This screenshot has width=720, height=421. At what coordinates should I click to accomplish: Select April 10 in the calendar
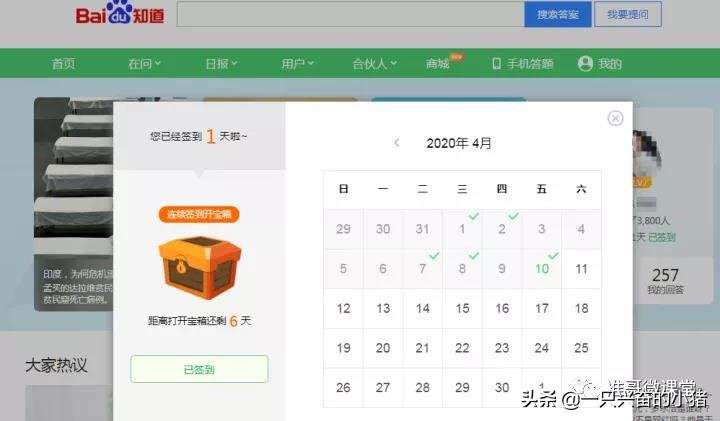(542, 269)
